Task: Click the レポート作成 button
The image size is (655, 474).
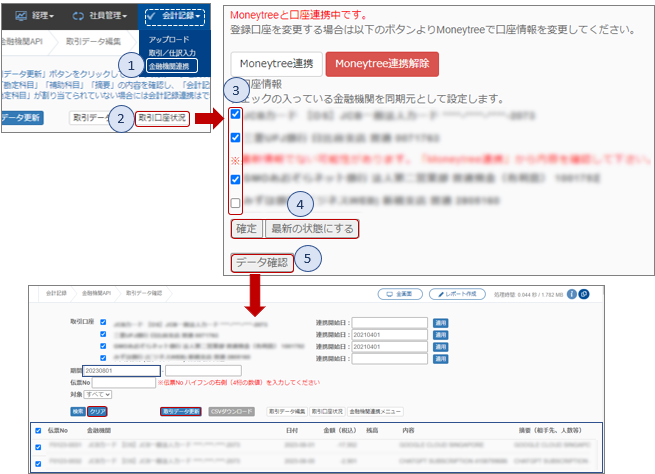Action: pyautogui.click(x=457, y=294)
